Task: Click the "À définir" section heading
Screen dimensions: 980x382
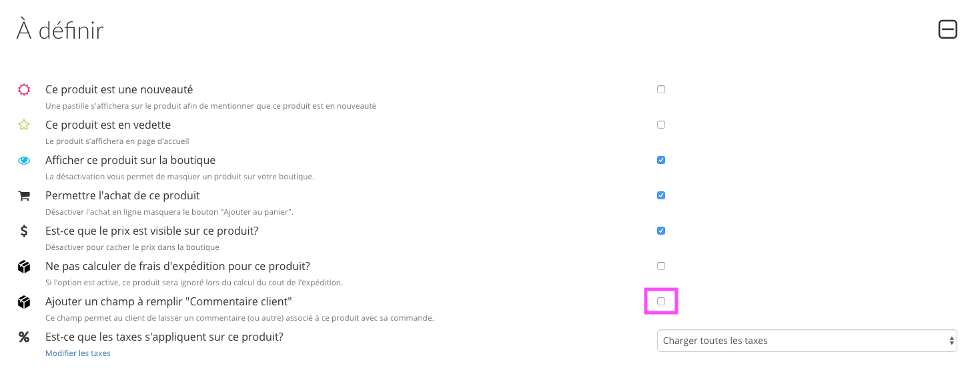Action: [60, 31]
